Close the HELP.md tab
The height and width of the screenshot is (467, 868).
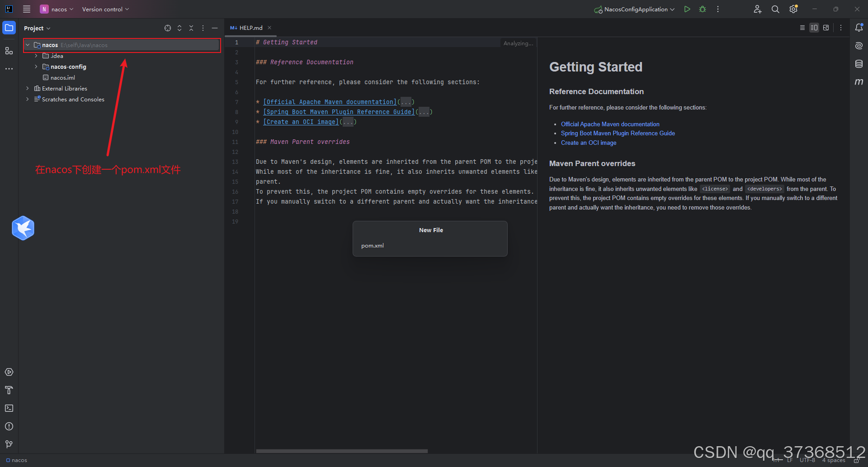coord(269,28)
